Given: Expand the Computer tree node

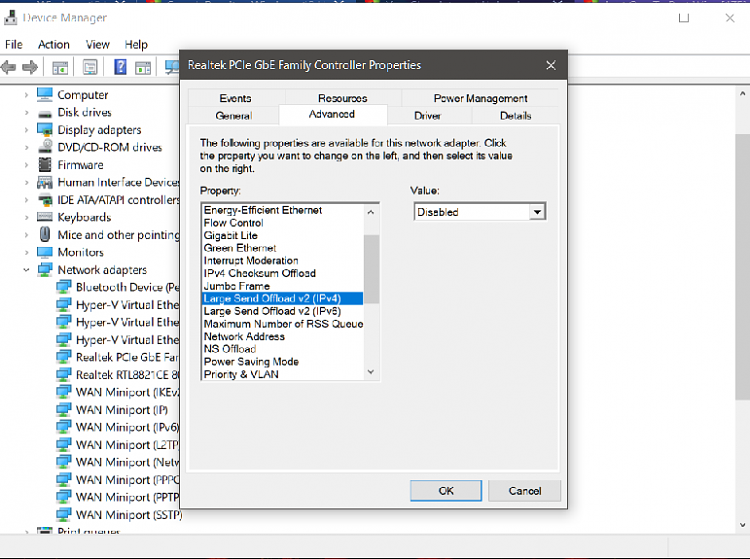Looking at the screenshot, I should click(x=26, y=95).
